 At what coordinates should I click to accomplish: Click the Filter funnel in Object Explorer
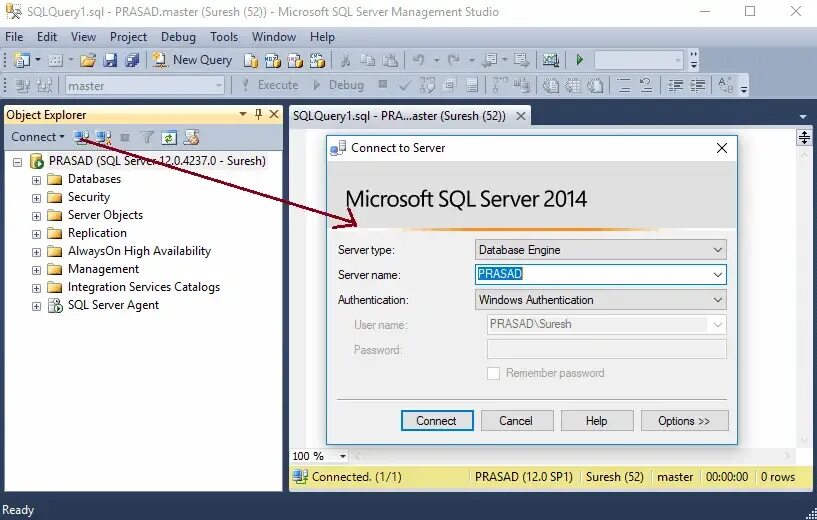click(x=147, y=138)
